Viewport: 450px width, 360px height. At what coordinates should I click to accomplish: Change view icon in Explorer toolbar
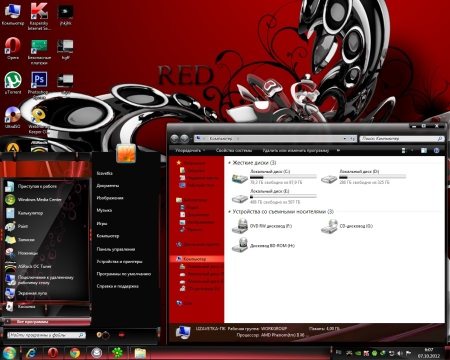pyautogui.click(x=404, y=150)
